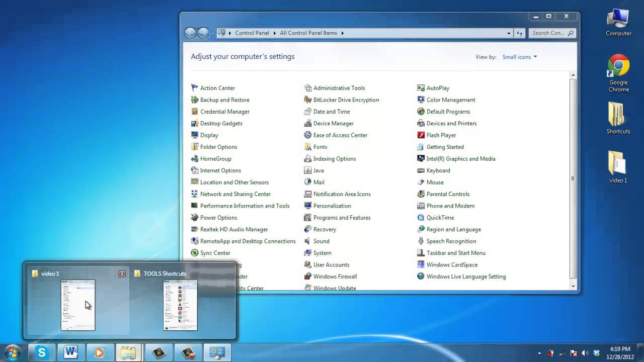Click the Search Control Panel field
644x362 pixels.
pyautogui.click(x=552, y=33)
